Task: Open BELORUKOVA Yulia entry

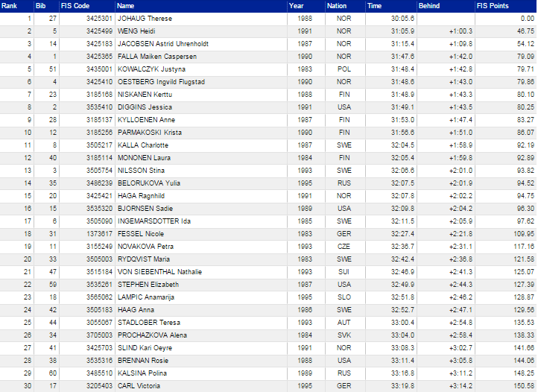Action: click(149, 183)
